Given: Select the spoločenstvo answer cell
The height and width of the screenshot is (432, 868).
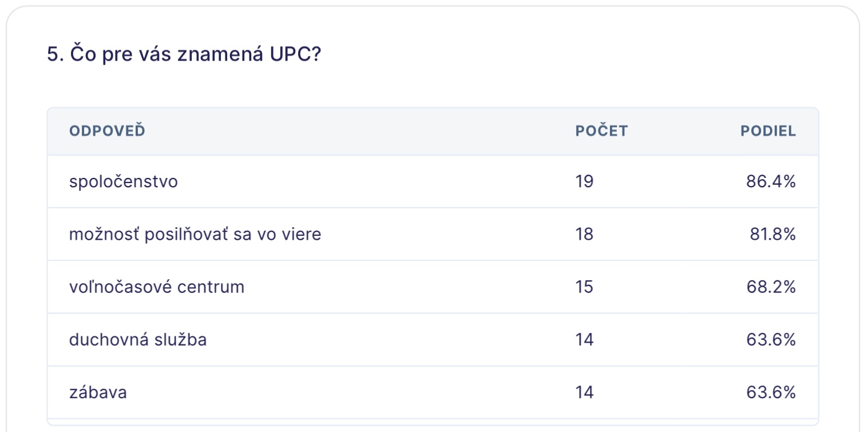Looking at the screenshot, I should coord(124,182).
